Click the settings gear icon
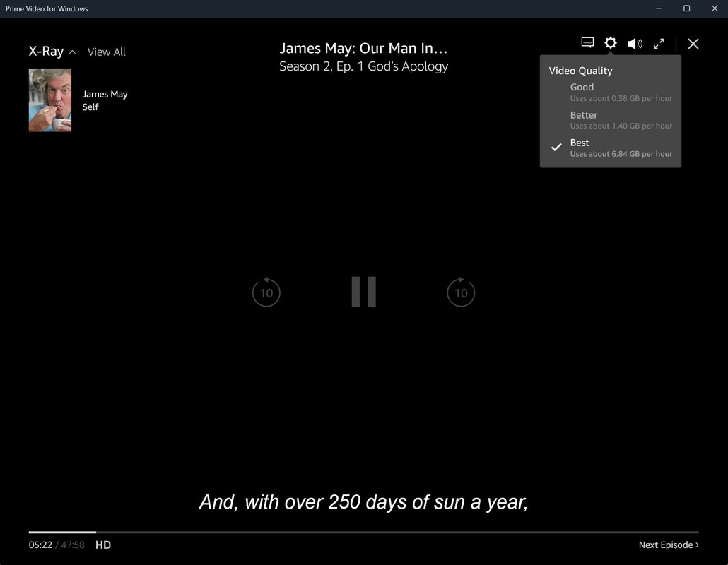 click(x=611, y=43)
